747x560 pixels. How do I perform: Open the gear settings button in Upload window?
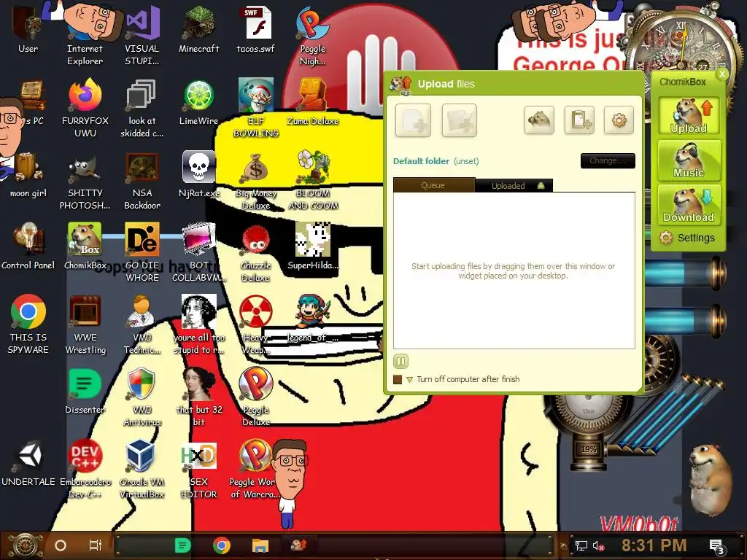(x=619, y=120)
